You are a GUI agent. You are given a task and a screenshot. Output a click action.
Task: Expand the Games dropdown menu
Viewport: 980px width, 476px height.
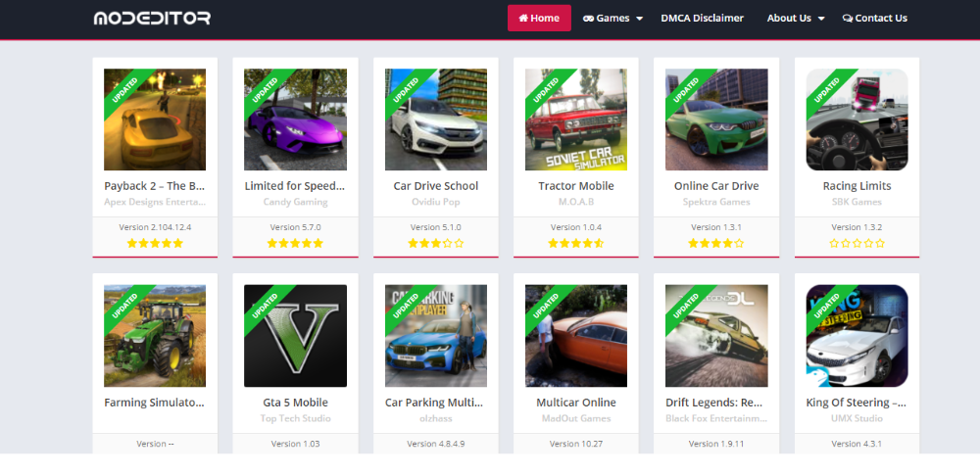click(x=613, y=18)
